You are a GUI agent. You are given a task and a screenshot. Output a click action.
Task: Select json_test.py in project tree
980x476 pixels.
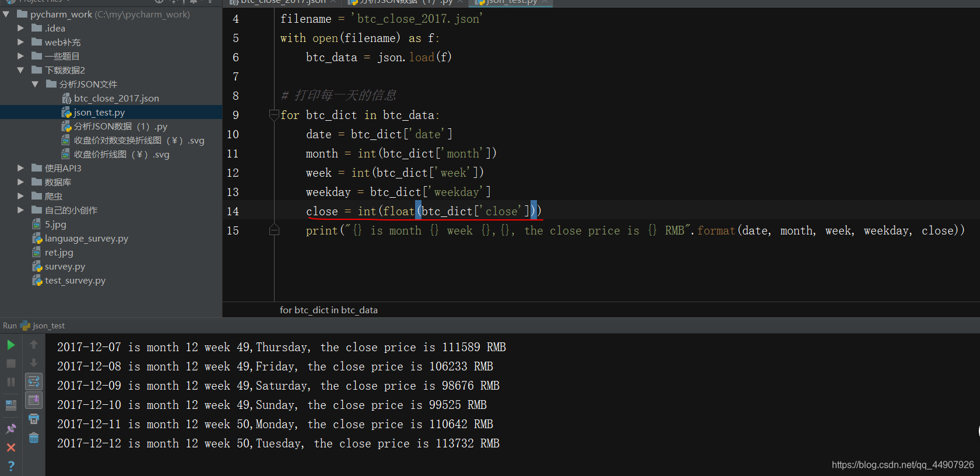tap(99, 113)
